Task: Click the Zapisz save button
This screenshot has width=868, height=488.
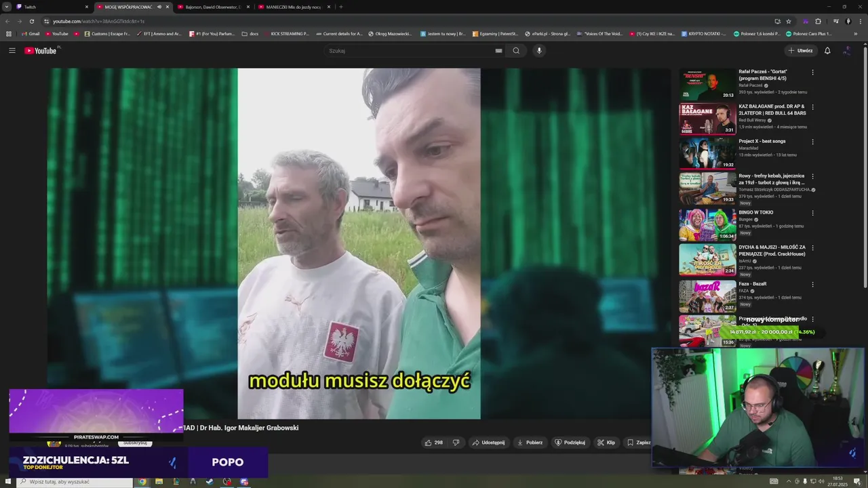Action: 638,443
